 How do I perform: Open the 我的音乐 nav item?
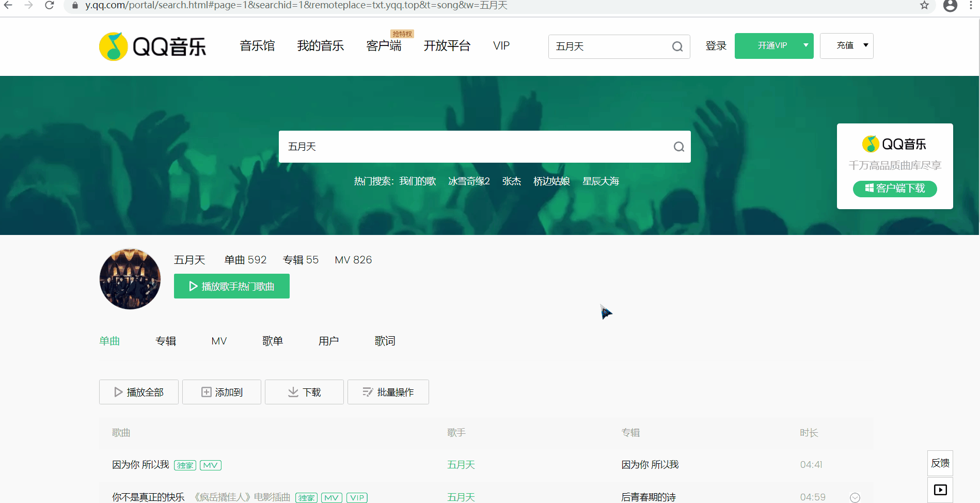pos(320,46)
